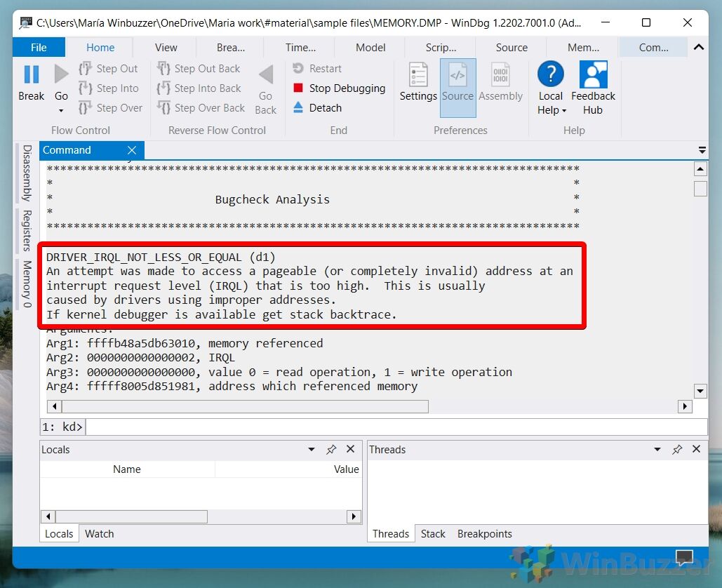The image size is (722, 588).
Task: Open the Locals panel options dropdown
Action: coord(312,449)
